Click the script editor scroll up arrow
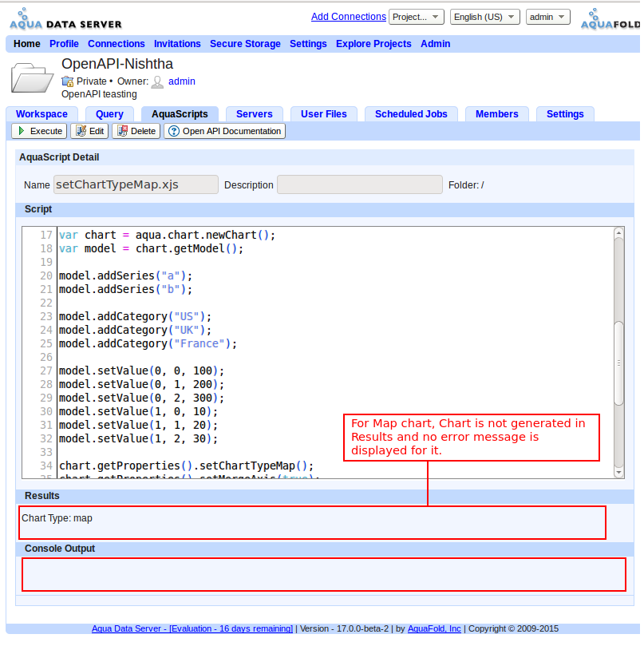This screenshot has width=644, height=646. click(618, 233)
